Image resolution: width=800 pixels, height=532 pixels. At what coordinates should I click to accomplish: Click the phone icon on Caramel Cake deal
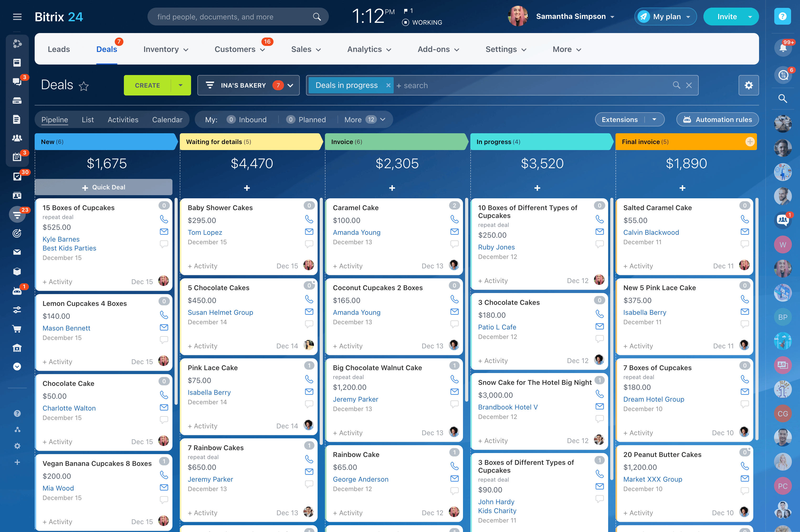[x=454, y=219]
